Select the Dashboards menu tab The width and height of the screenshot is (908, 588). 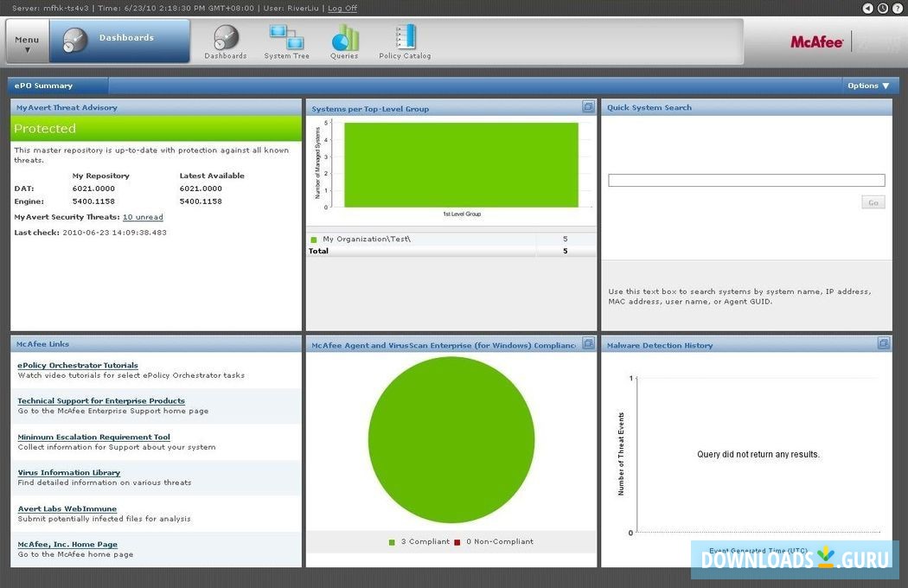pyautogui.click(x=126, y=37)
